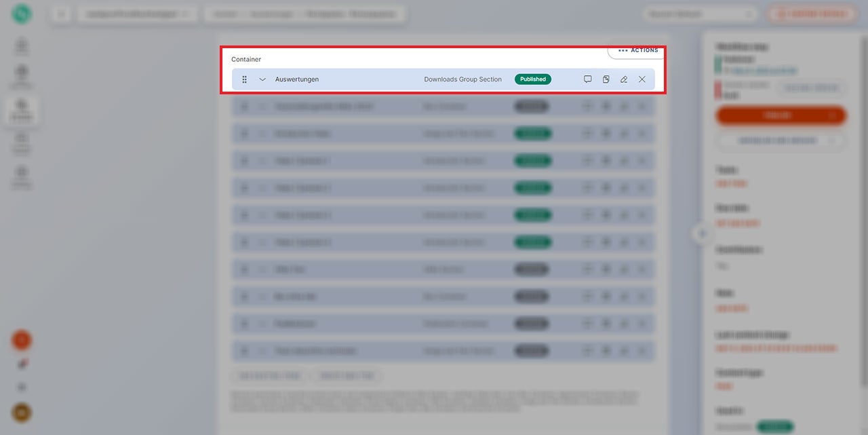Click the duplicate icon on Auswertungen row
Viewport: 868px width, 435px height.
[x=606, y=79]
